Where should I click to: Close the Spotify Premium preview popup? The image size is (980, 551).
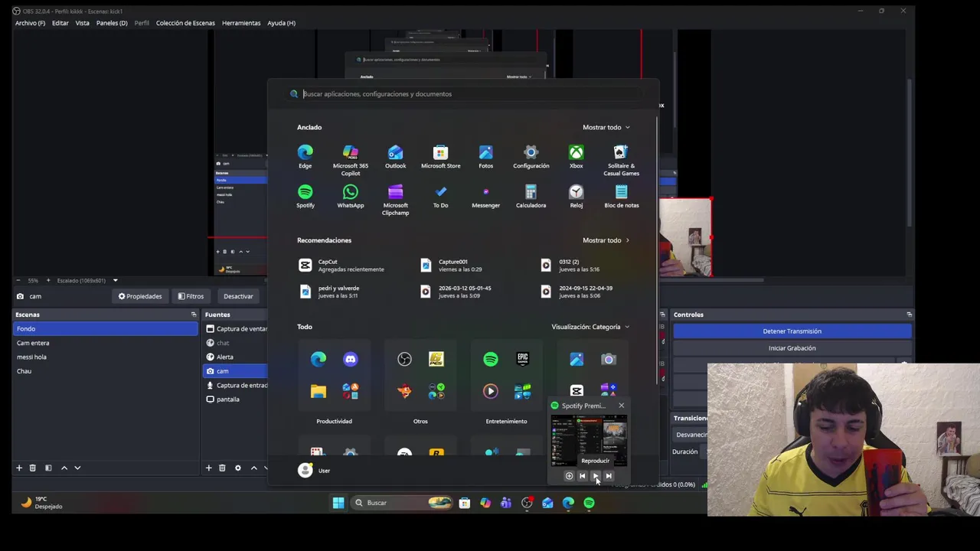[621, 406]
